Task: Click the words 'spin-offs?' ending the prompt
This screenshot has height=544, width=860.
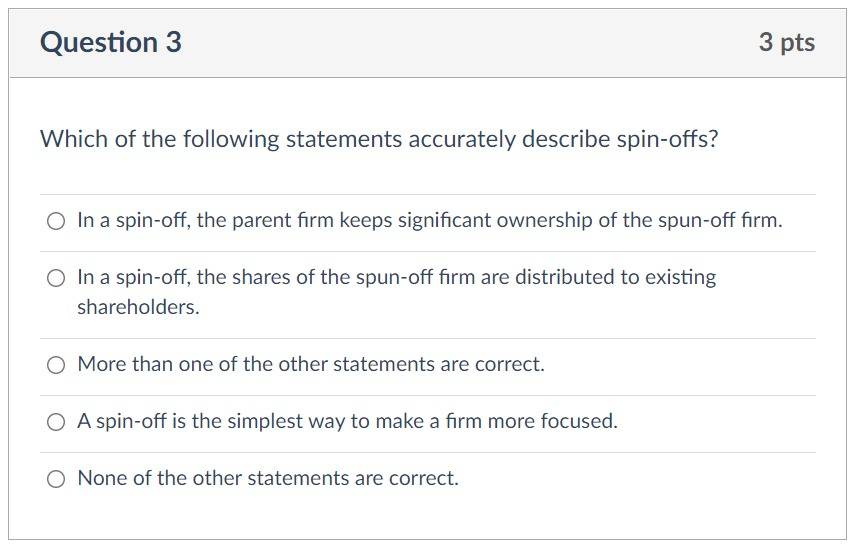Action: pyautogui.click(x=667, y=139)
